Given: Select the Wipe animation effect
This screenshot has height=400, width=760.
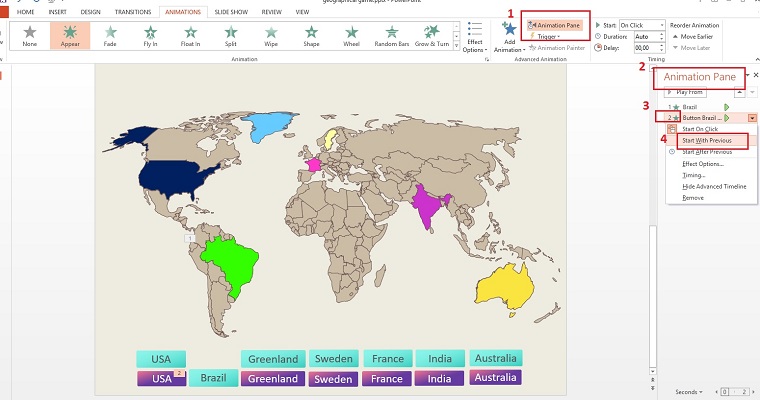Looking at the screenshot, I should click(270, 36).
